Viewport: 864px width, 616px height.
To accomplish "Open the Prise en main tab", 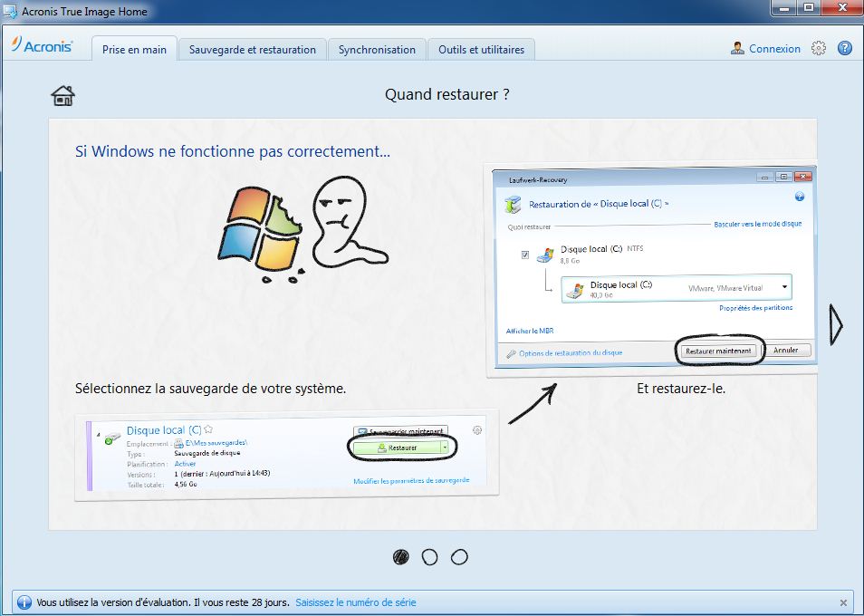I will pyautogui.click(x=134, y=49).
